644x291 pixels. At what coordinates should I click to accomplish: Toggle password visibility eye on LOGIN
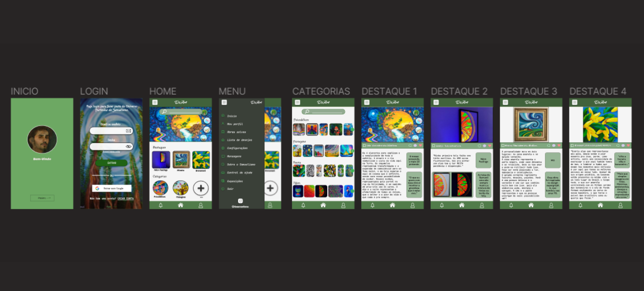(x=128, y=147)
